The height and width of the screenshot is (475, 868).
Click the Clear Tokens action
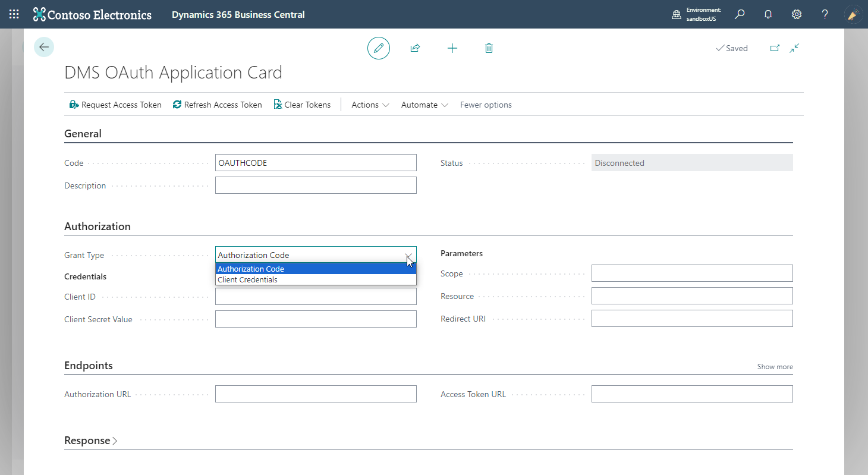click(x=302, y=105)
